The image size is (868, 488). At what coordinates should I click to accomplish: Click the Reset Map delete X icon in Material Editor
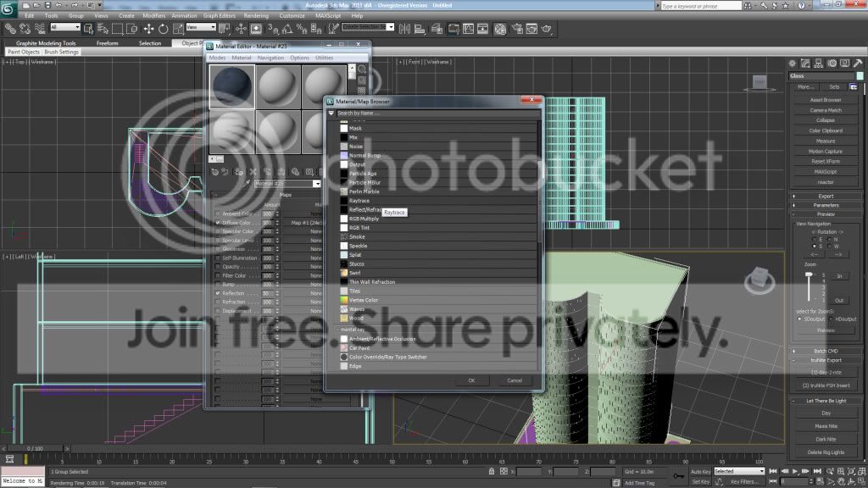tap(253, 172)
